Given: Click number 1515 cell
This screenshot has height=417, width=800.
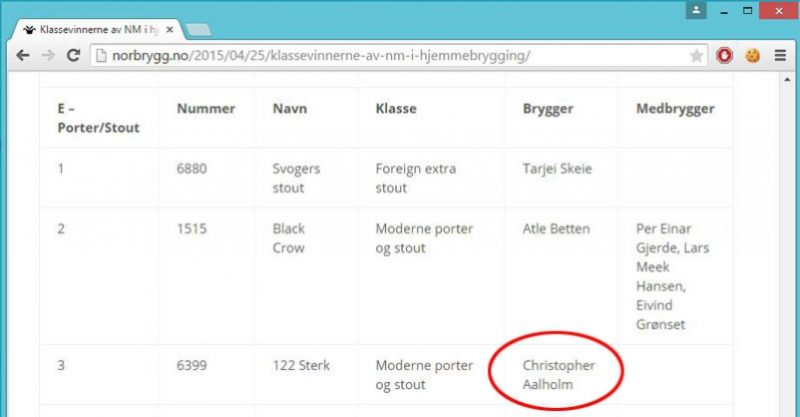Looking at the screenshot, I should 192,229.
